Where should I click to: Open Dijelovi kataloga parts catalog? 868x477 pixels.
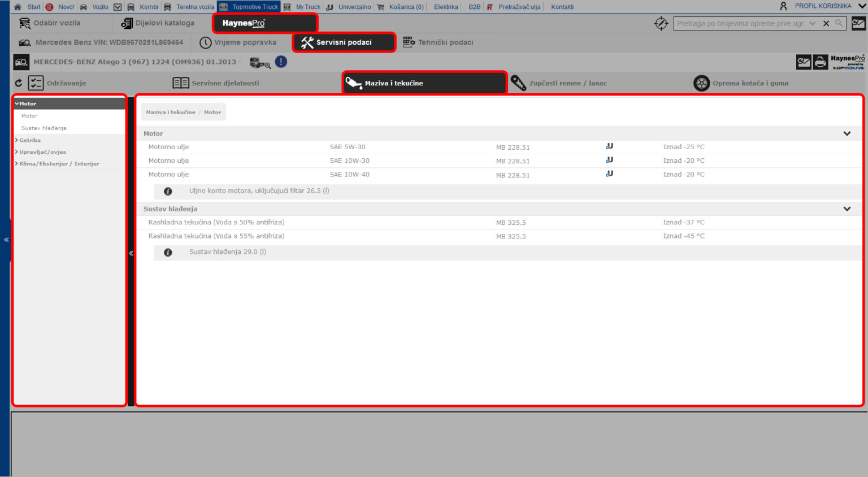pos(164,23)
